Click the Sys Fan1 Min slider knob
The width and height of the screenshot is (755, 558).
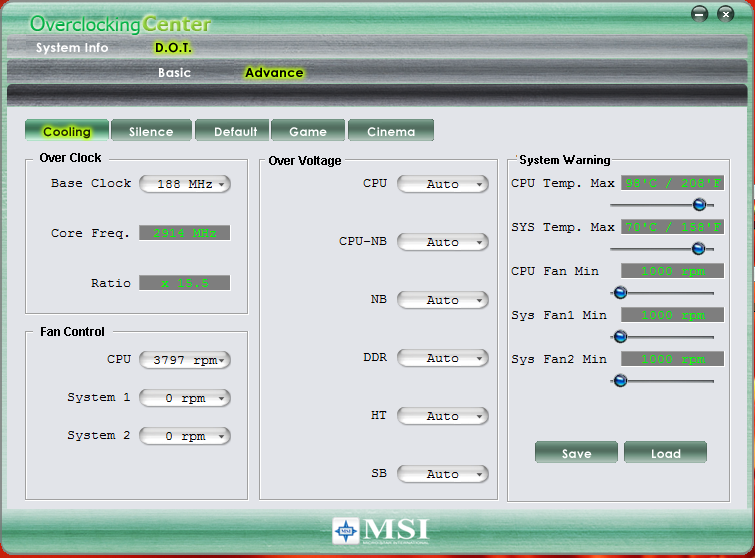620,337
